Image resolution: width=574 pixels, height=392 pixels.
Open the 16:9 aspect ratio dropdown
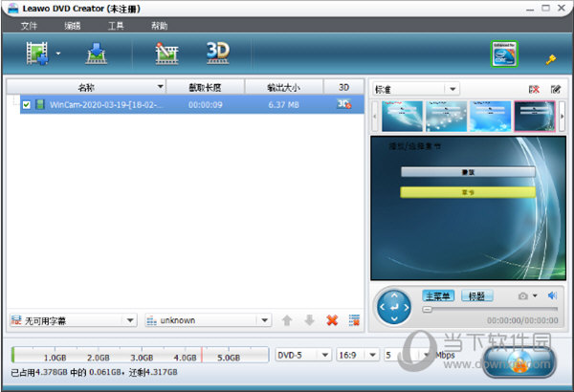356,355
